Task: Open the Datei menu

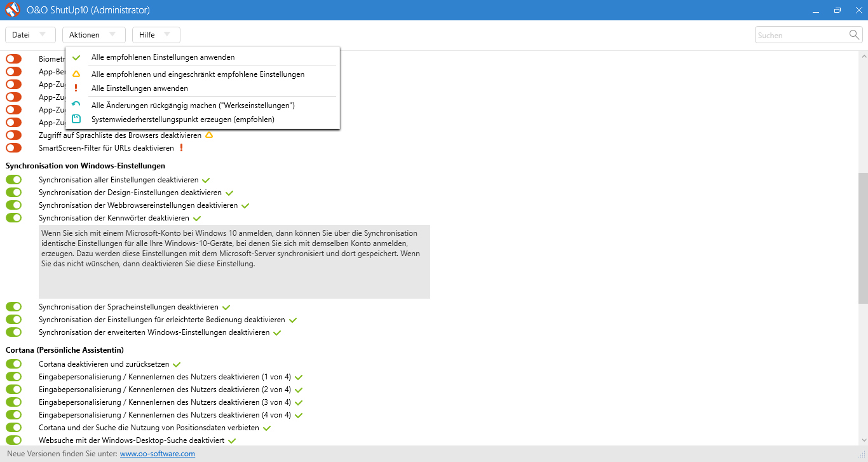Action: (x=31, y=35)
